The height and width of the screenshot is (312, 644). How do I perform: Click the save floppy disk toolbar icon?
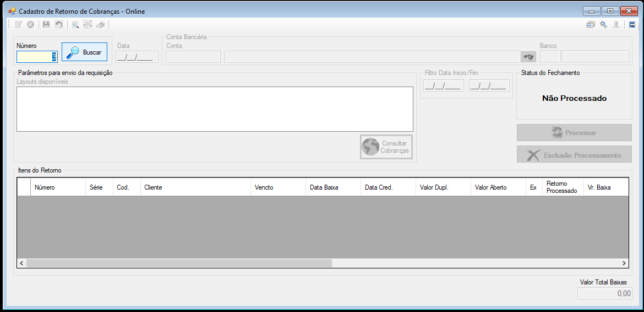(46, 25)
